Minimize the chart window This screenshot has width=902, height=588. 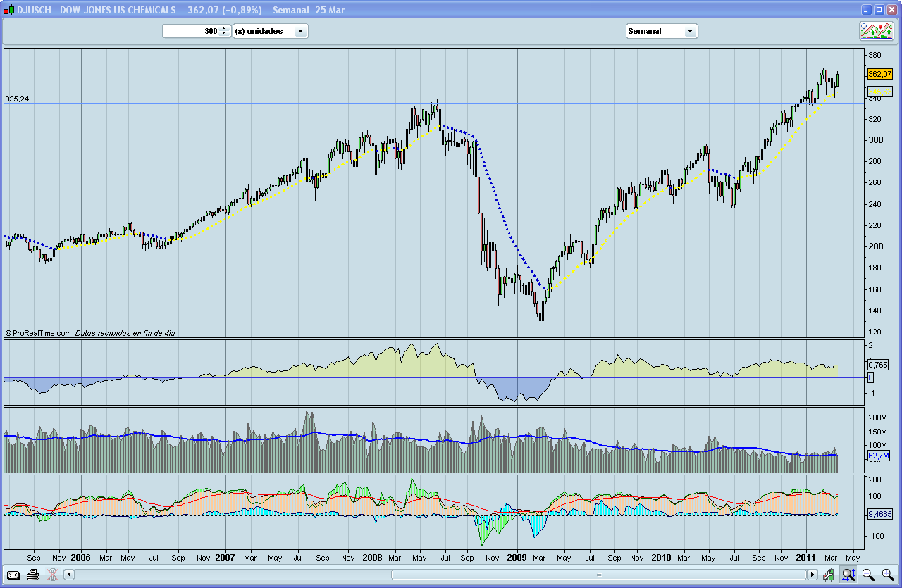[x=867, y=10]
